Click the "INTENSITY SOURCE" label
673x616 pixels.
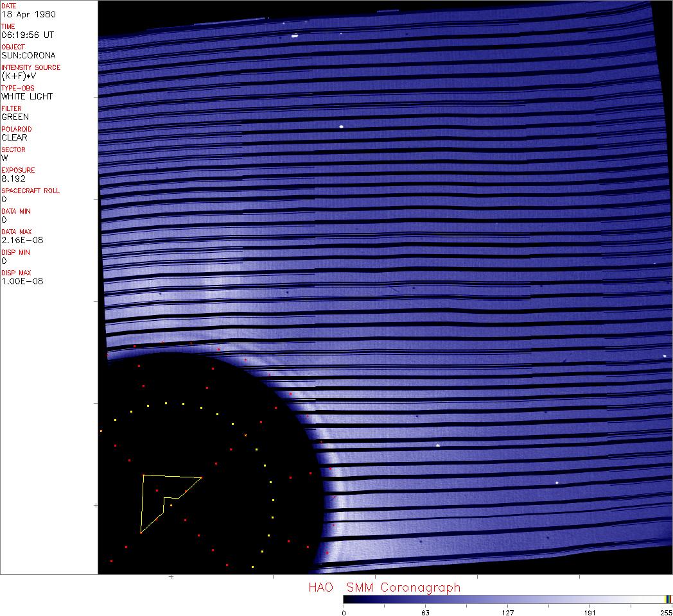(x=31, y=67)
